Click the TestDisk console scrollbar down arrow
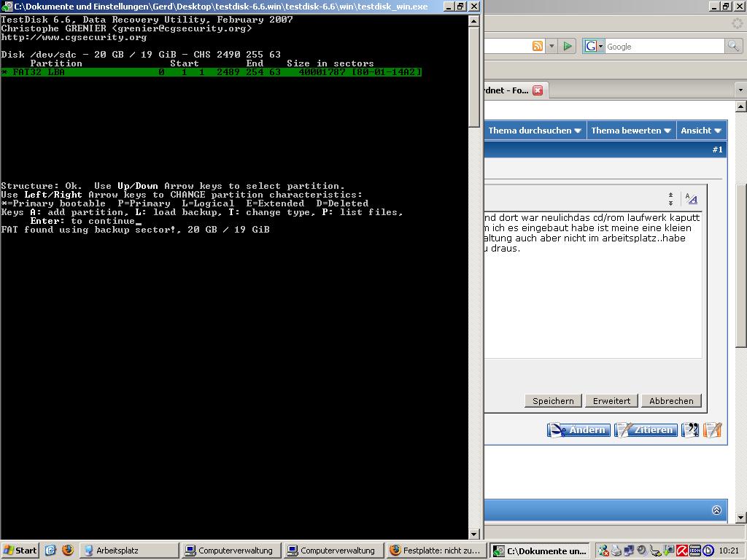This screenshot has height=560, width=747. click(x=473, y=534)
